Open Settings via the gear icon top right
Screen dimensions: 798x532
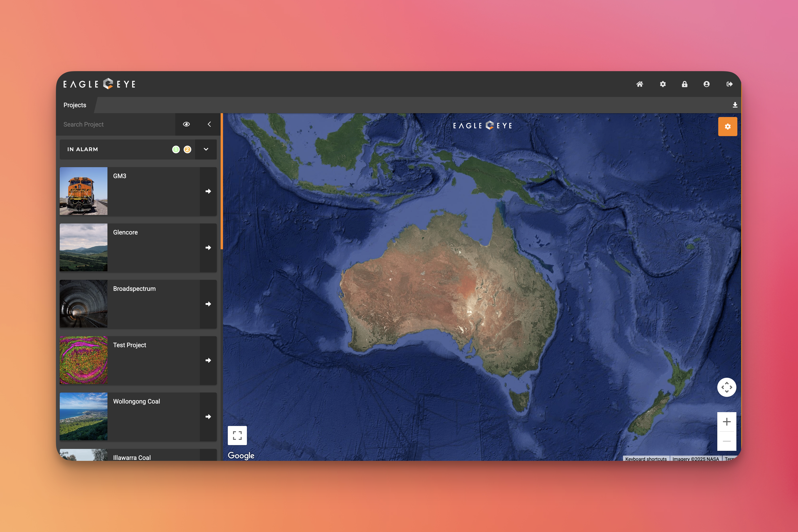click(663, 84)
